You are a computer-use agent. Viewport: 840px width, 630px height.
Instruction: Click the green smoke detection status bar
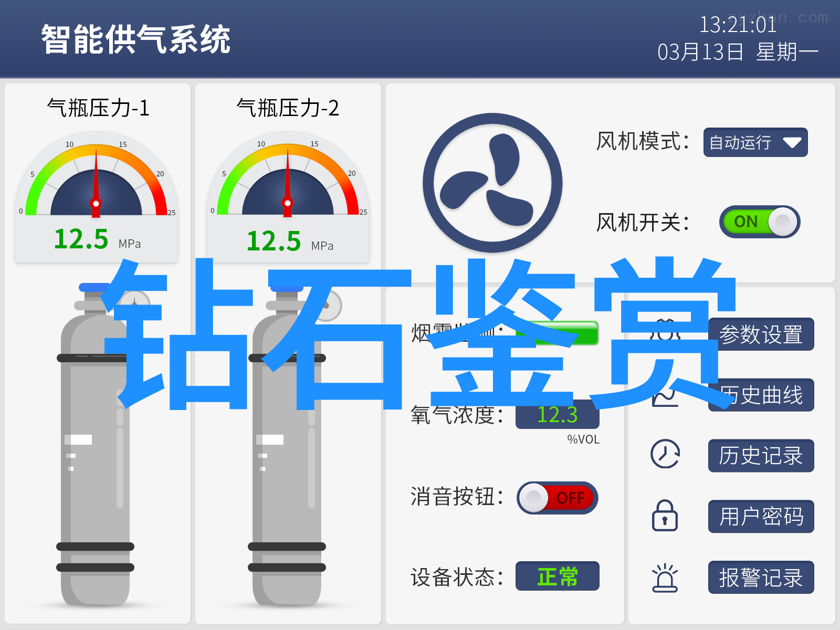coord(558,333)
